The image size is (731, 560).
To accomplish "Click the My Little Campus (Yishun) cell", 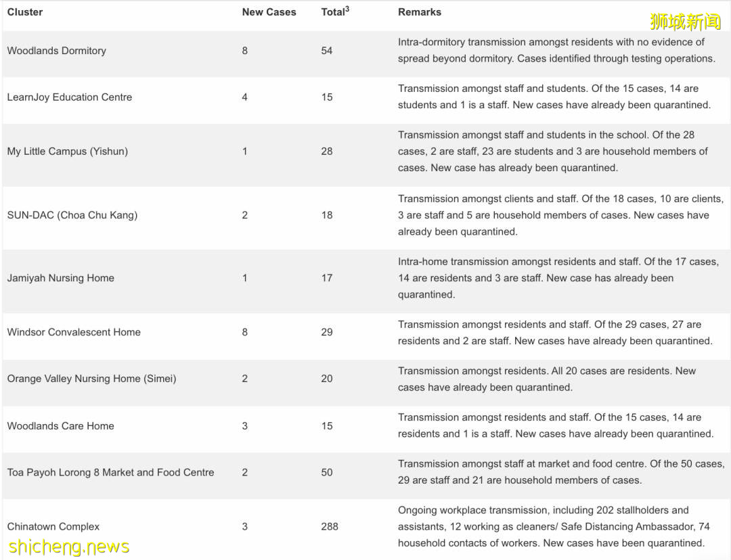I will click(x=67, y=151).
